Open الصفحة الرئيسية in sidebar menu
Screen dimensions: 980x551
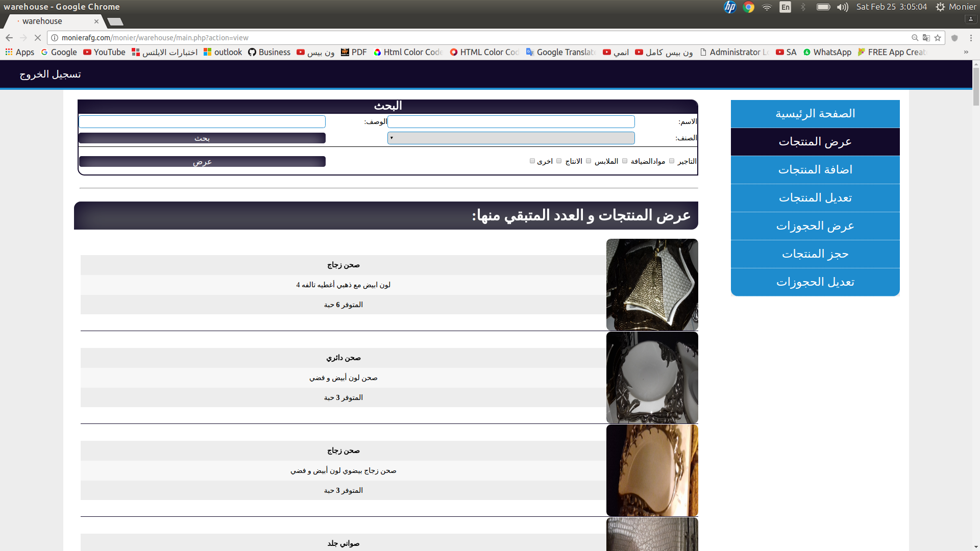point(815,114)
